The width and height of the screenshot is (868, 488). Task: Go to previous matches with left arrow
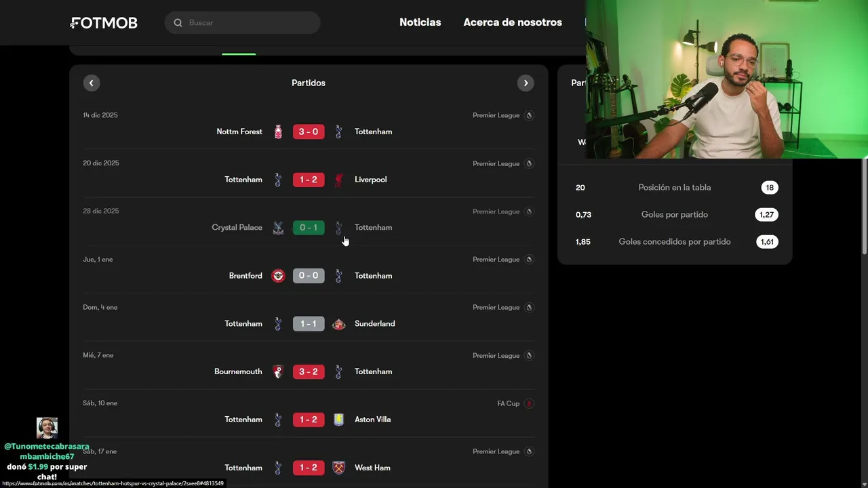coord(92,83)
